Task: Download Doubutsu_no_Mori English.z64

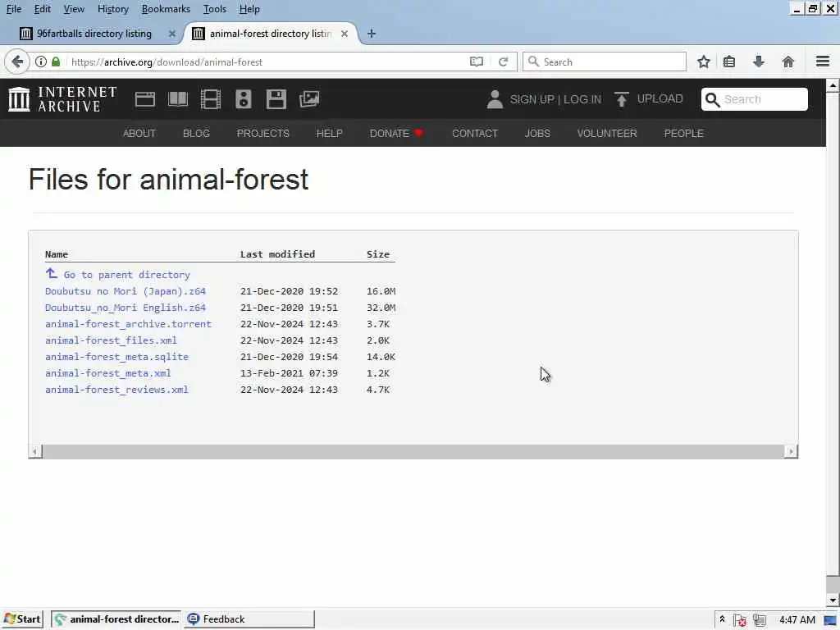Action: (x=126, y=308)
